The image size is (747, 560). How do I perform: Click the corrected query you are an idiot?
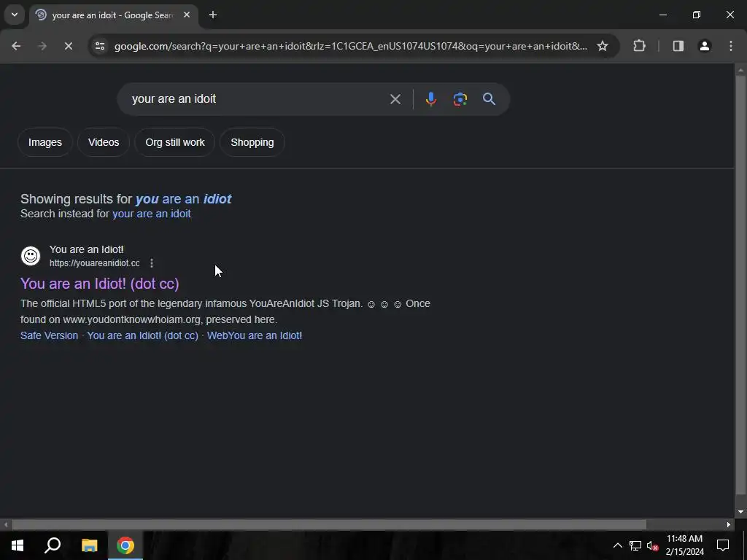coord(183,198)
